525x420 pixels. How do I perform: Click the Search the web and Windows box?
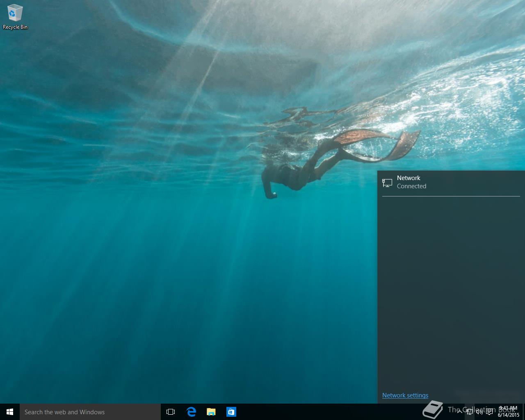point(90,412)
